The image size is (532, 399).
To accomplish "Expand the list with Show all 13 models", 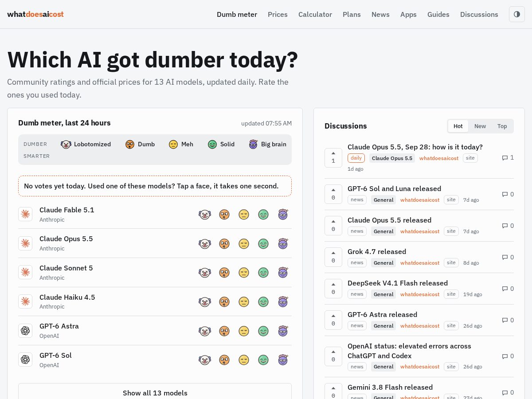I will coord(155,393).
